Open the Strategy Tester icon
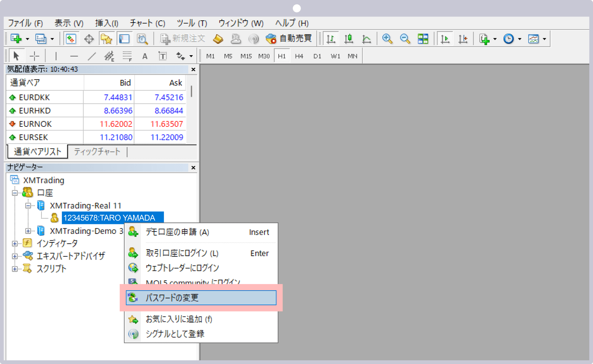Image resolution: width=593 pixels, height=364 pixels. [142, 39]
